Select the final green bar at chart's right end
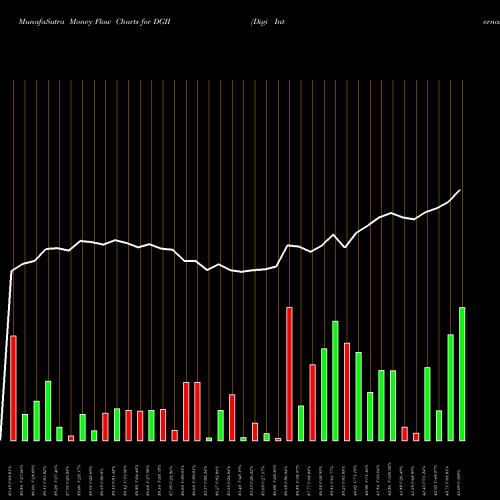500x500 pixels. click(x=462, y=374)
